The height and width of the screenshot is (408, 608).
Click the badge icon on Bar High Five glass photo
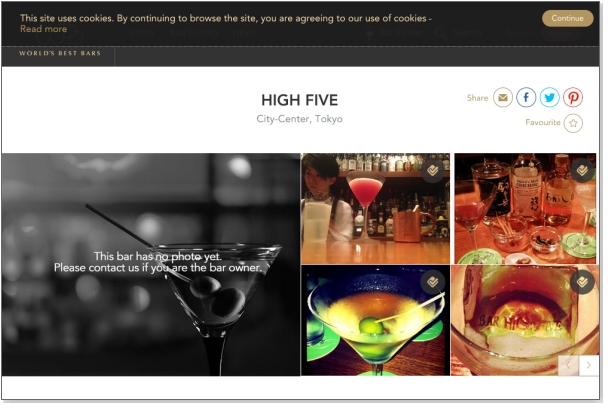coord(582,282)
